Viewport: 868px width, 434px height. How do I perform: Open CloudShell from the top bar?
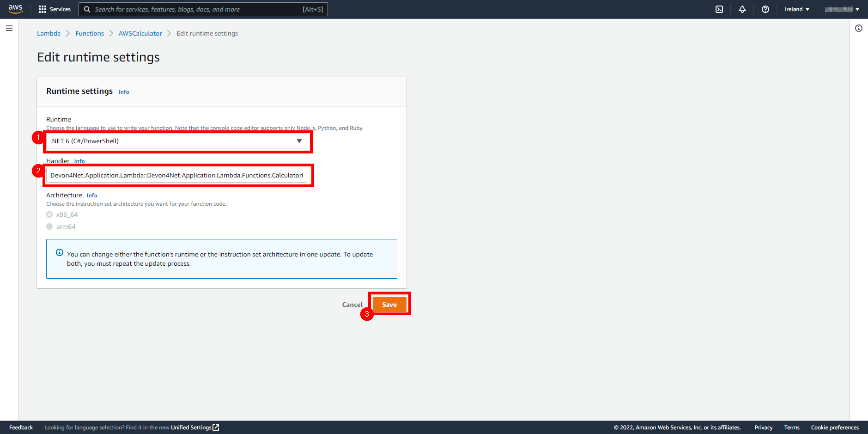(719, 9)
